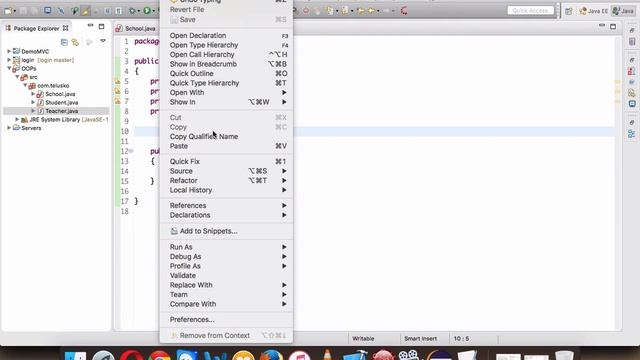Minimize the Package Explorer panel

pyautogui.click(x=90, y=26)
